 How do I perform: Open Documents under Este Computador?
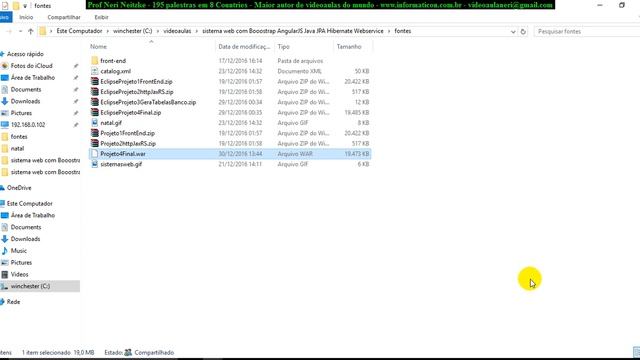coord(26,227)
